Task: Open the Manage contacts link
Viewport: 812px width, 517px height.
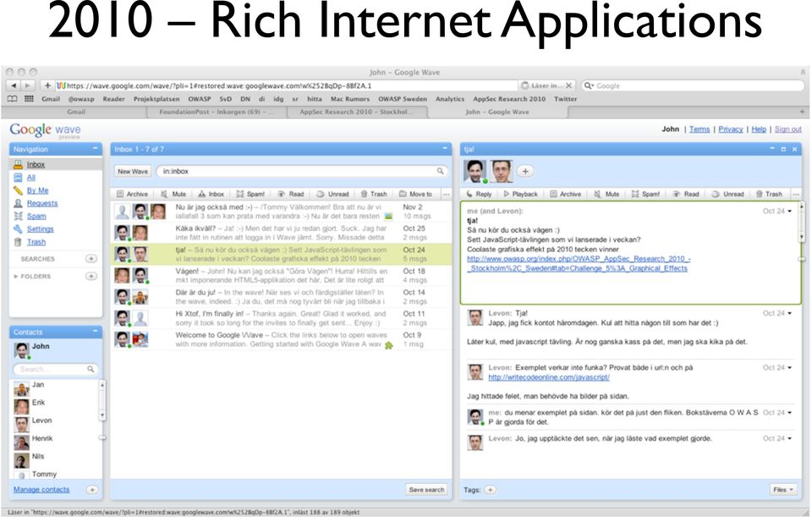Action: [x=41, y=489]
